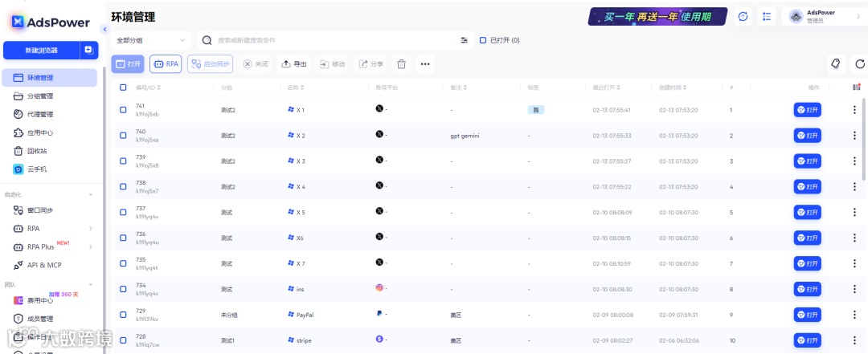This screenshot has width=868, height=354.
Task: Click the table vertical scrollbar
Action: (x=865, y=138)
